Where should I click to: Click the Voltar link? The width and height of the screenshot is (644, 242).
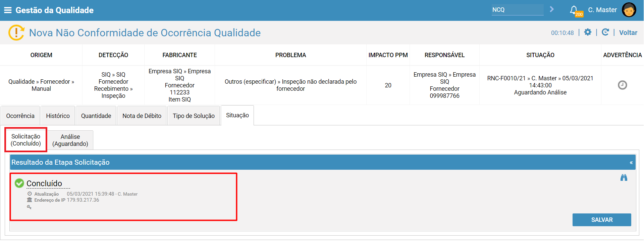628,33
